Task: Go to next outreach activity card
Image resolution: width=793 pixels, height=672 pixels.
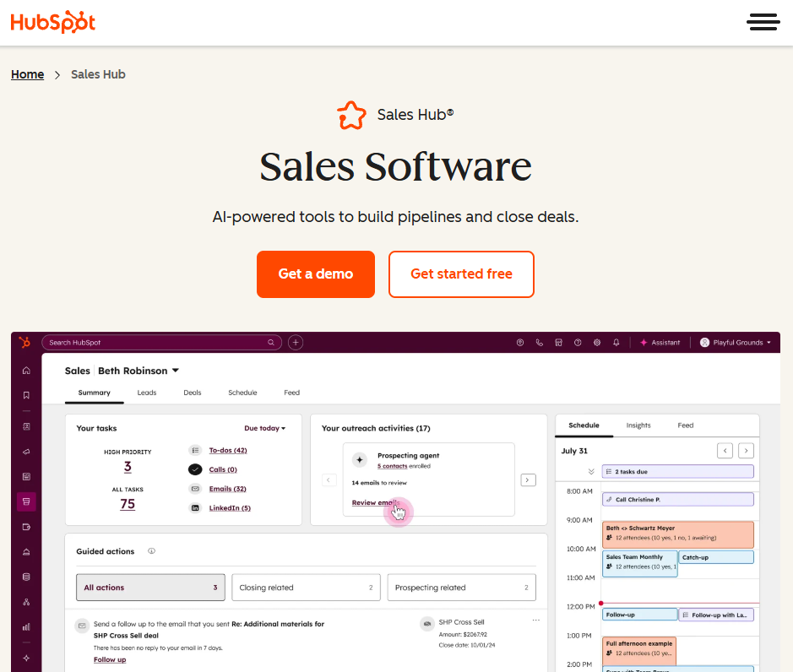Action: pyautogui.click(x=528, y=480)
